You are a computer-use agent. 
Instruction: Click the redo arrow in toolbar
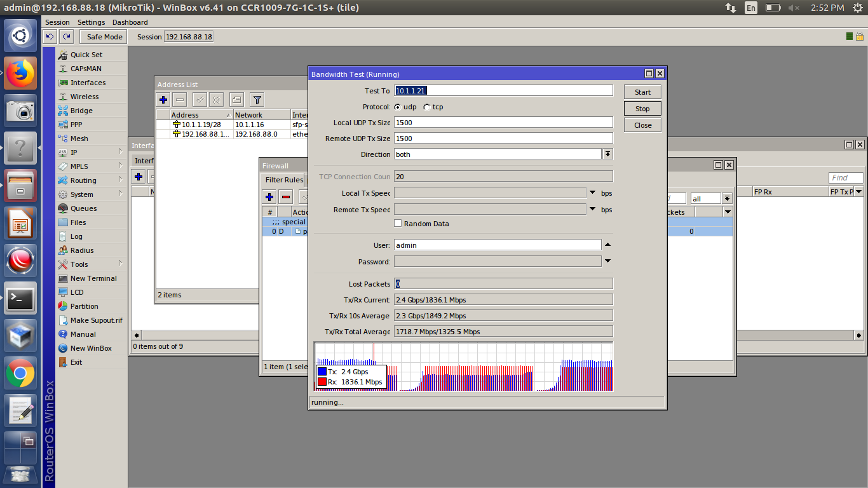point(66,37)
